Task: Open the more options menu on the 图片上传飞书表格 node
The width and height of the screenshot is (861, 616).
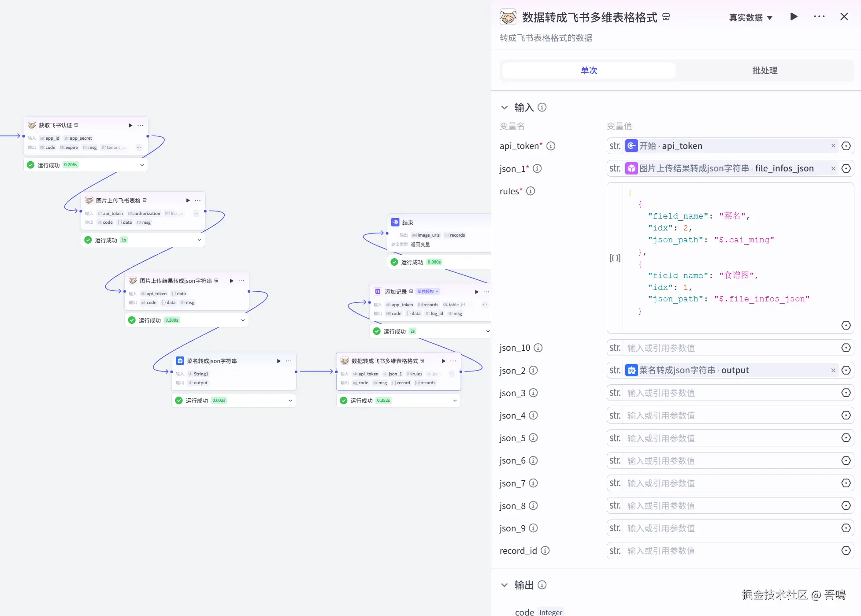Action: pos(198,200)
